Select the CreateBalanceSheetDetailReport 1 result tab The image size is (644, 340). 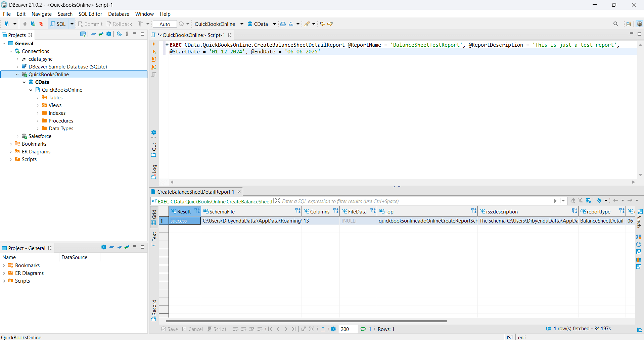point(194,192)
